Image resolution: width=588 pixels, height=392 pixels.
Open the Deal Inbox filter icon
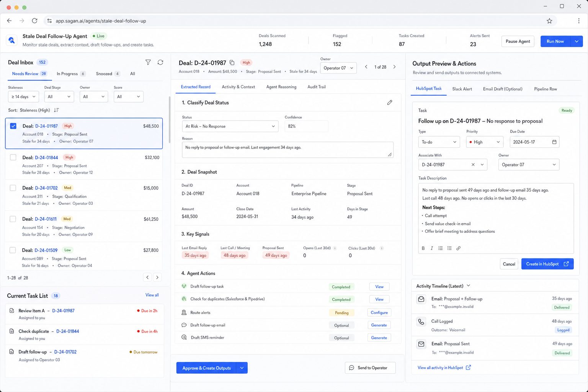click(x=148, y=62)
